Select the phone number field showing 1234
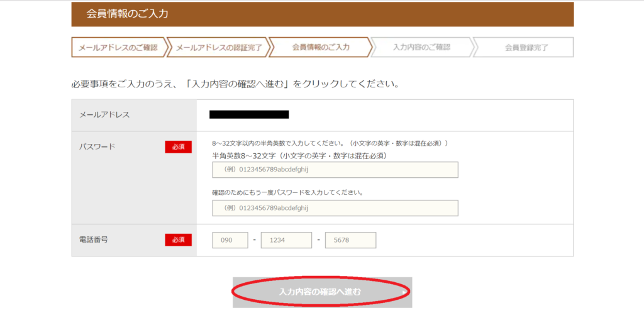 tap(286, 240)
